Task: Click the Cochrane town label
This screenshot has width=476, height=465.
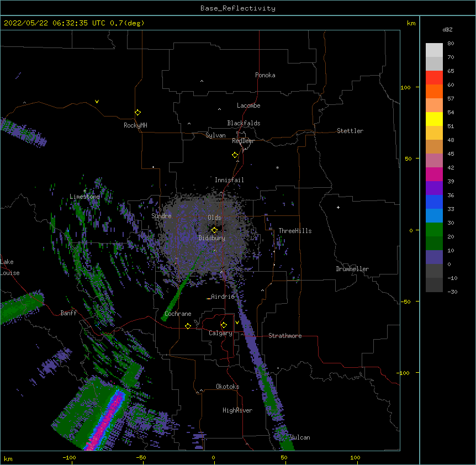Action: point(178,314)
